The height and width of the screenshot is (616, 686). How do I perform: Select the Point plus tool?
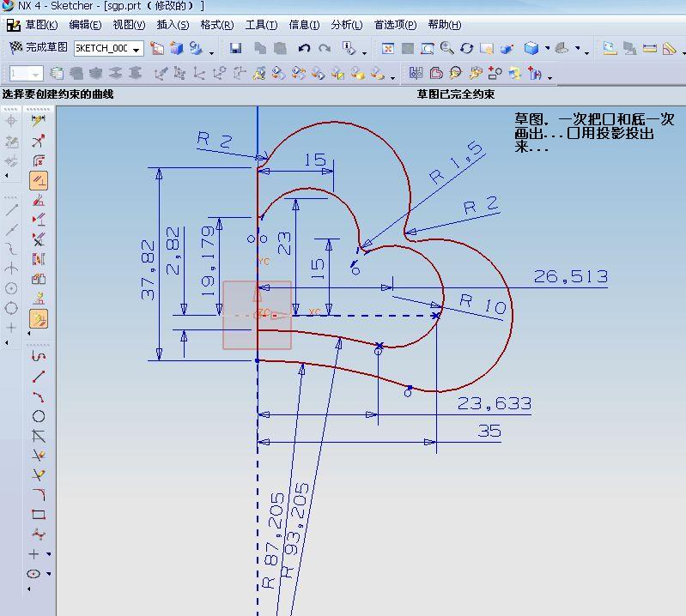(x=34, y=554)
